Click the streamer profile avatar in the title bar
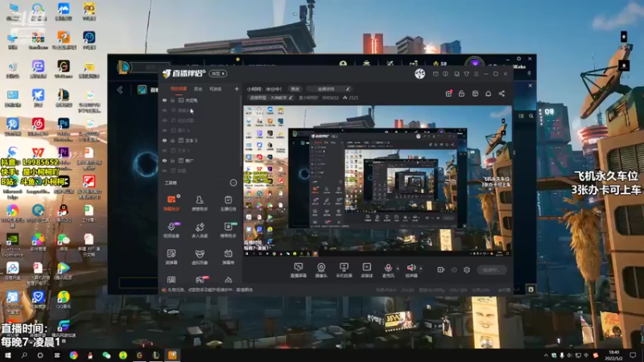 tap(419, 73)
